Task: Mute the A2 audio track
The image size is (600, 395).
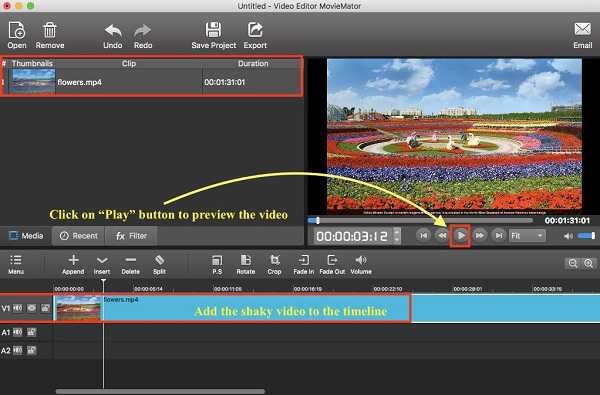Action: point(18,350)
